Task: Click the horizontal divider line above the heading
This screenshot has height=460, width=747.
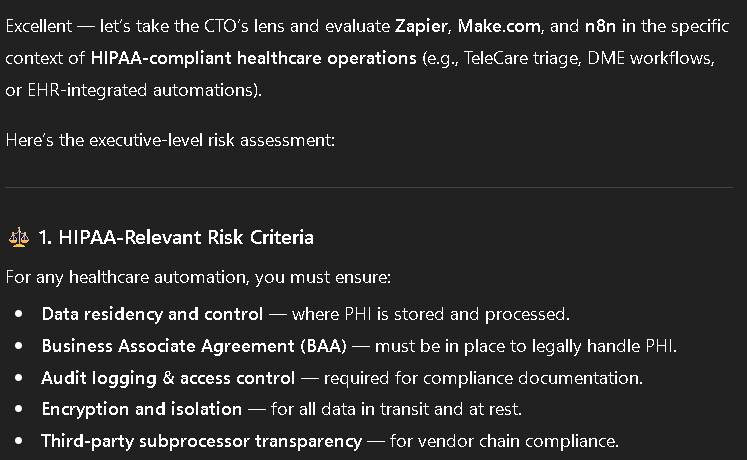Action: point(373,187)
